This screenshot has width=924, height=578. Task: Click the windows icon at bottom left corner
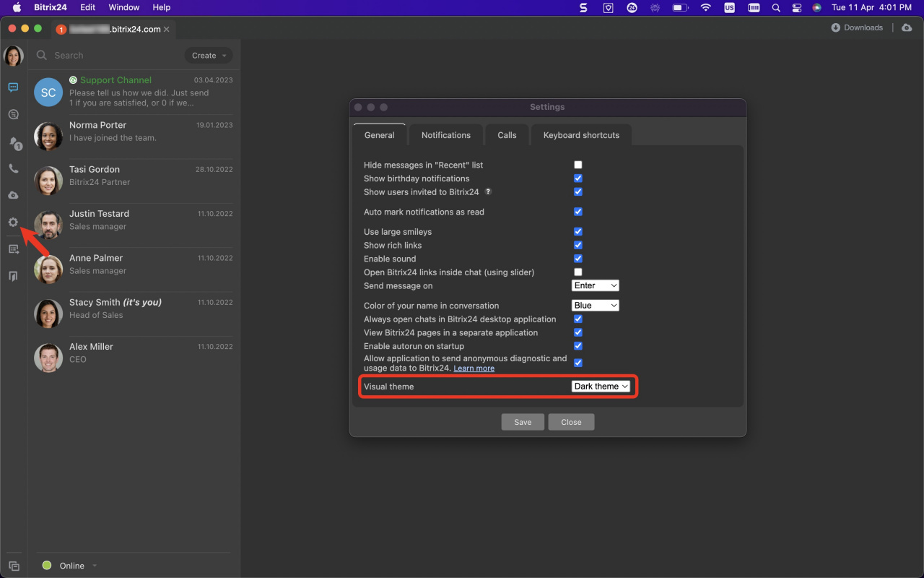click(14, 566)
